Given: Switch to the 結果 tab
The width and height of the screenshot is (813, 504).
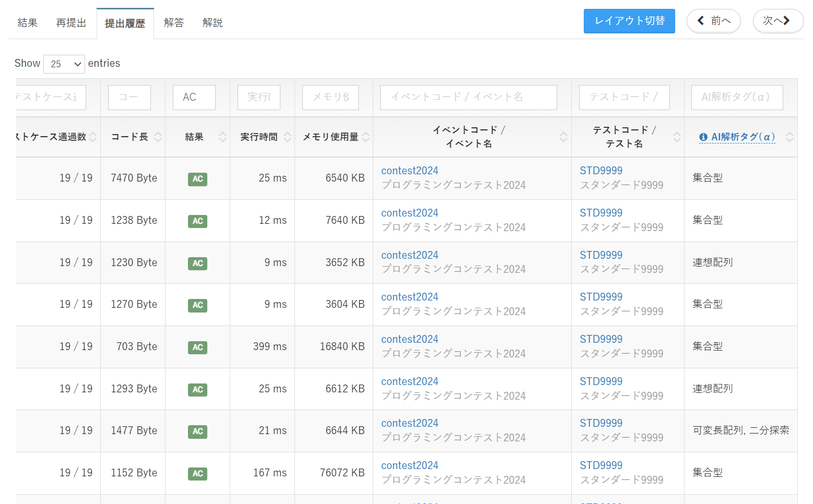Looking at the screenshot, I should (x=28, y=23).
